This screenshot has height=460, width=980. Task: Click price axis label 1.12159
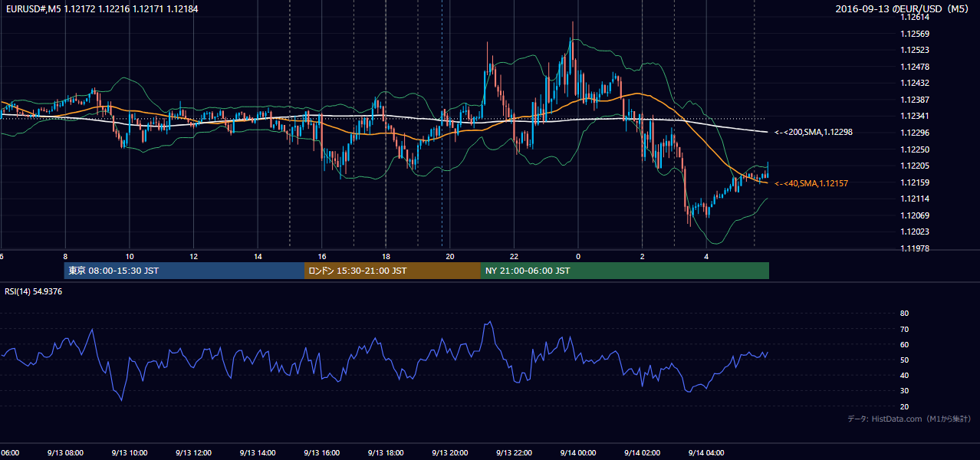[916, 182]
